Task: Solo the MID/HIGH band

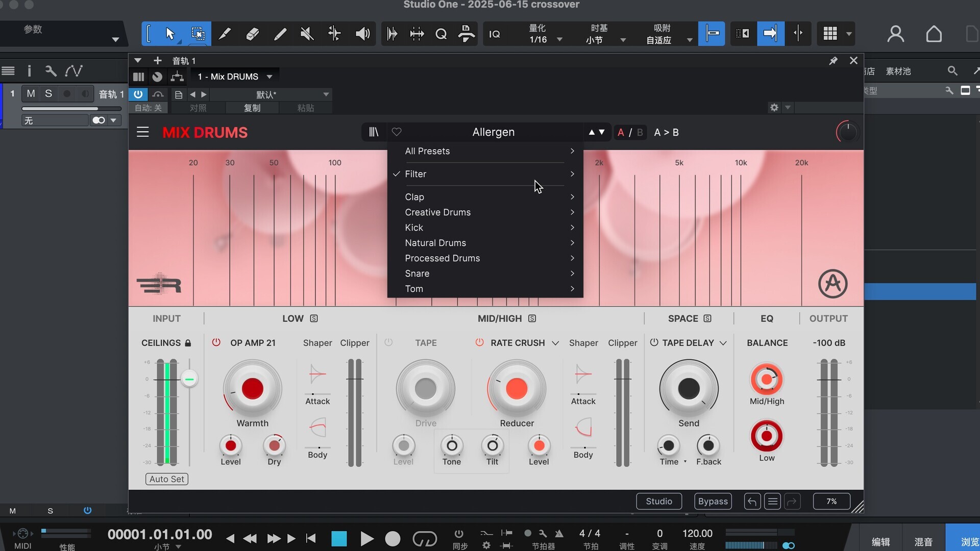Action: 532,318
